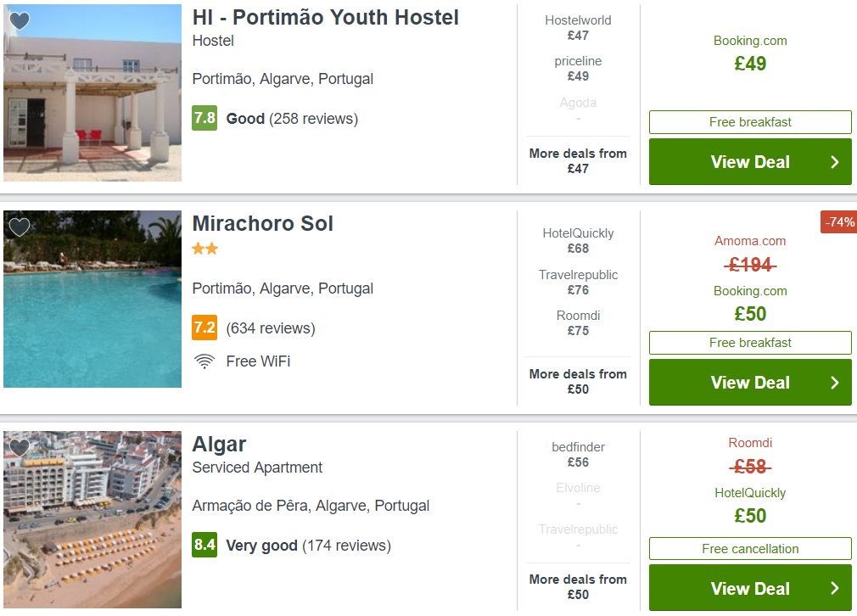
Task: Click the orange 7.2 rating badge
Action: [204, 328]
